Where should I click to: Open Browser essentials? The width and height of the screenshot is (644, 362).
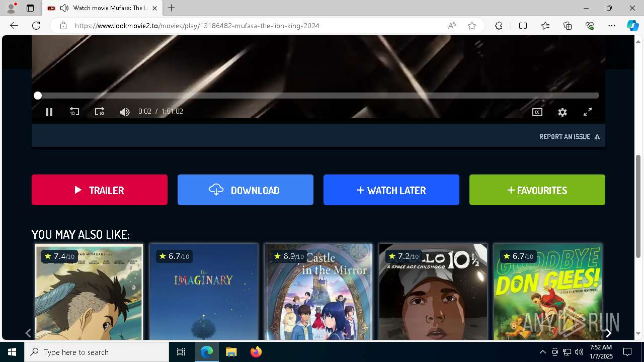click(590, 26)
